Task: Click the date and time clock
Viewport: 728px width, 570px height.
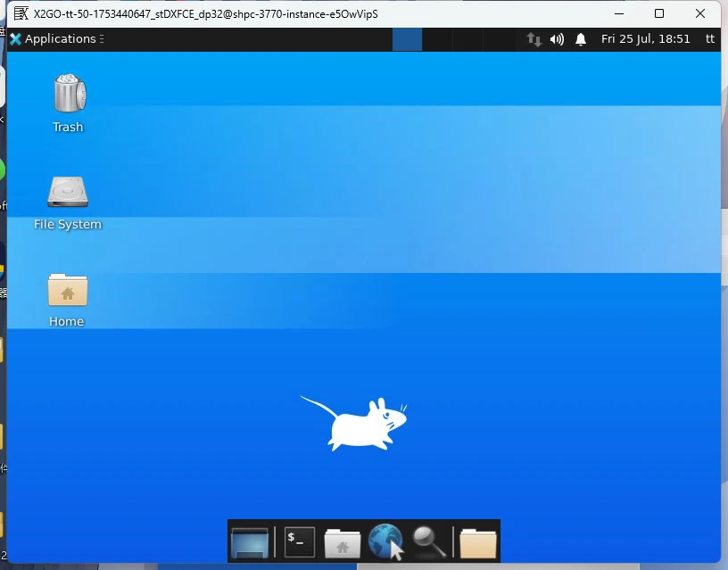Action: pyautogui.click(x=645, y=39)
